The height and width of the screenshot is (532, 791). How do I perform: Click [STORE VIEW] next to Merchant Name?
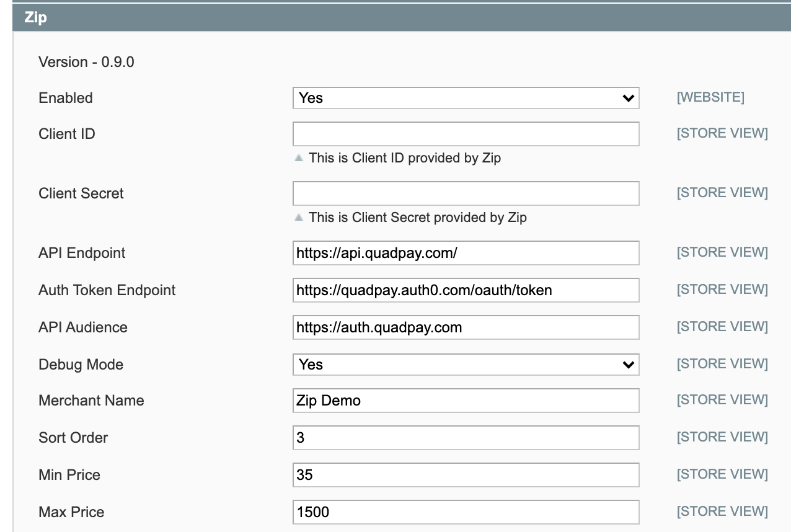click(x=722, y=400)
